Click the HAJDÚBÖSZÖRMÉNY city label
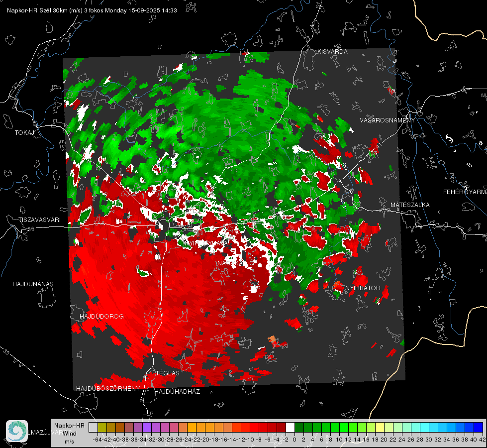The height and width of the screenshot is (448, 487). [108, 389]
